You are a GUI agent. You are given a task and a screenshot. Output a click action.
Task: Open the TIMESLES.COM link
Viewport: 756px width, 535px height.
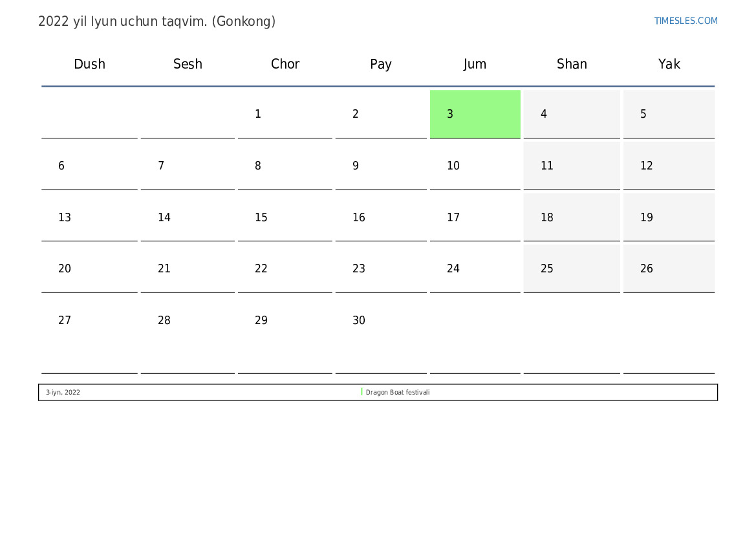pos(686,21)
